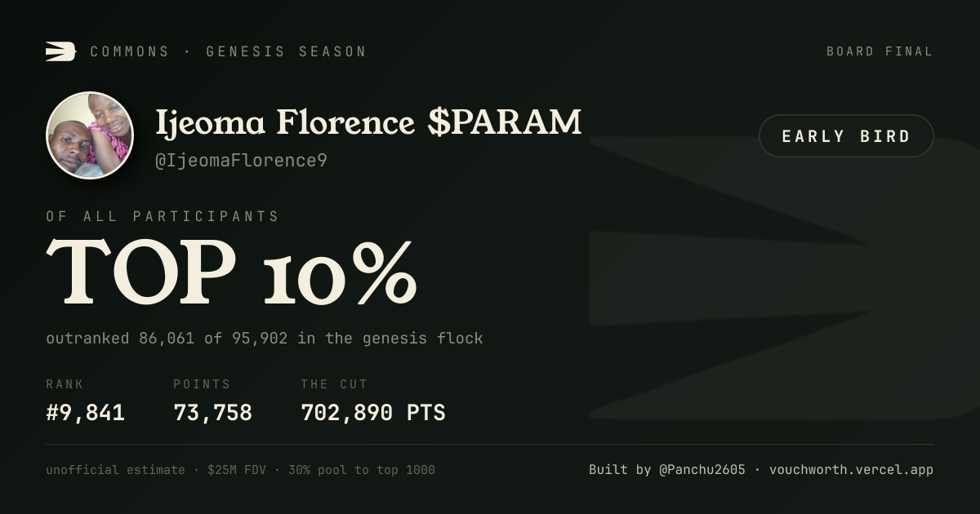
Task: Click the cut value 702,890 PTS
Action: [373, 413]
